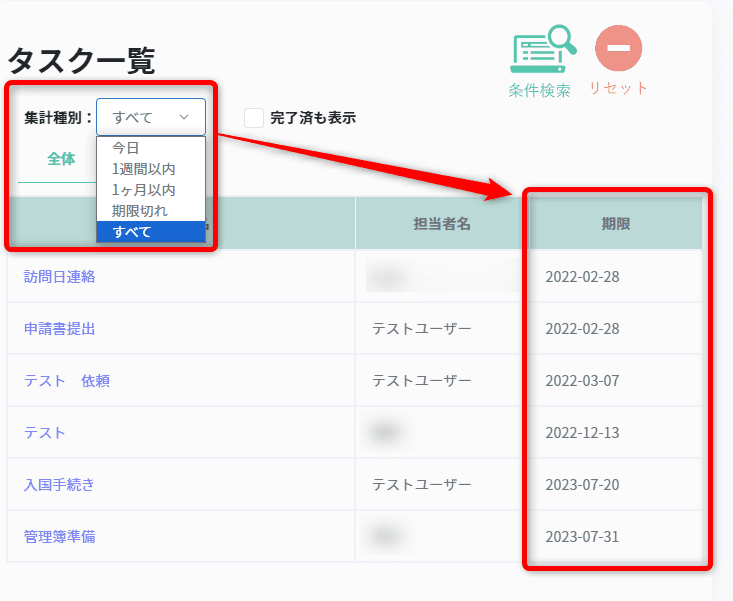
Task: Open the テスト task link
Action: pos(45,432)
